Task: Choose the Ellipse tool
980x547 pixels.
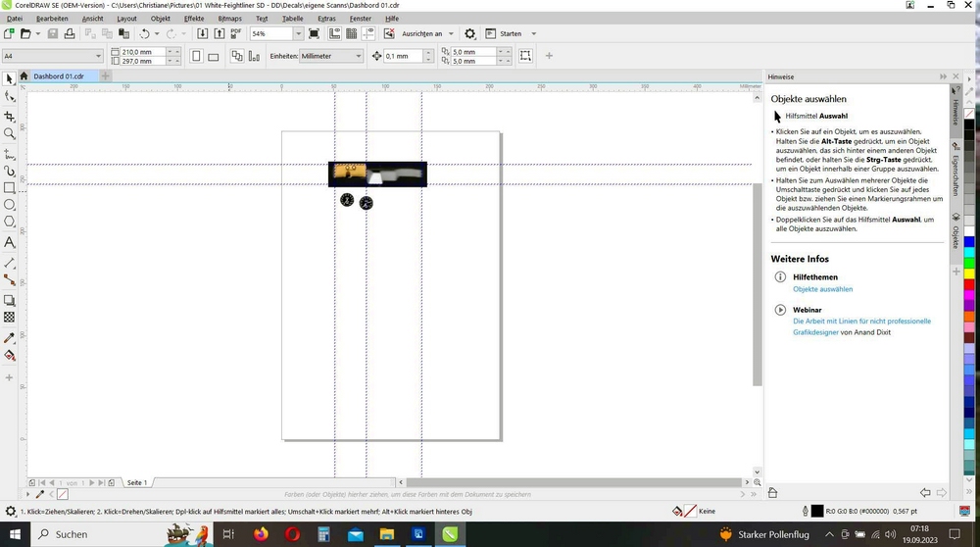Action: coord(10,205)
